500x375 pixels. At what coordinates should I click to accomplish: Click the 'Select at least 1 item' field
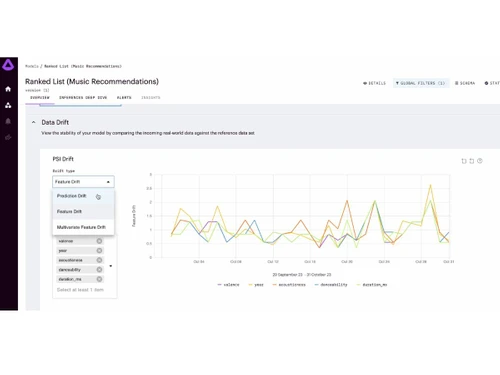click(80, 290)
